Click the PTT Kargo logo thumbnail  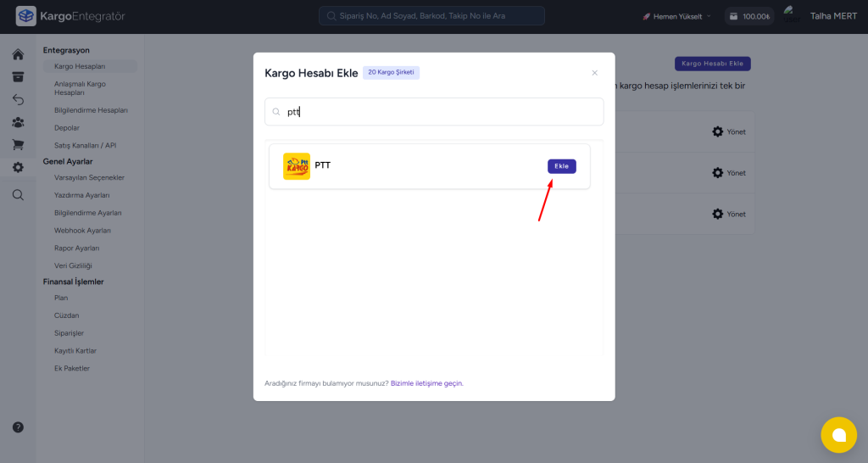pyautogui.click(x=297, y=166)
